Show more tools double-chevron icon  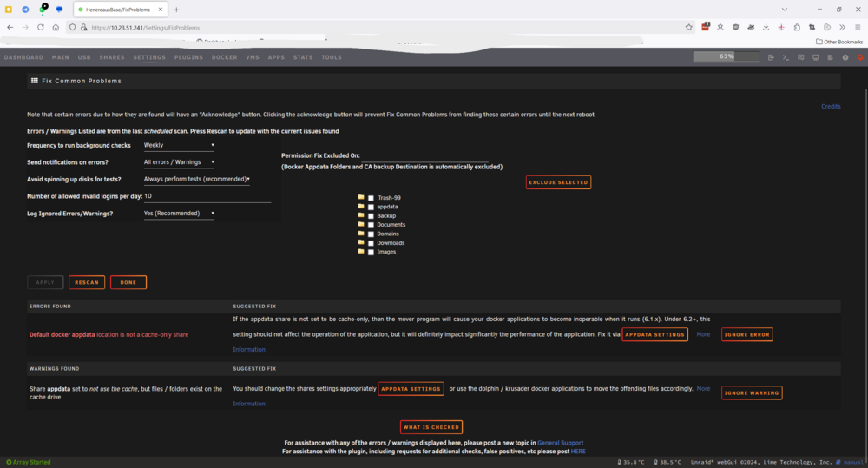click(842, 27)
